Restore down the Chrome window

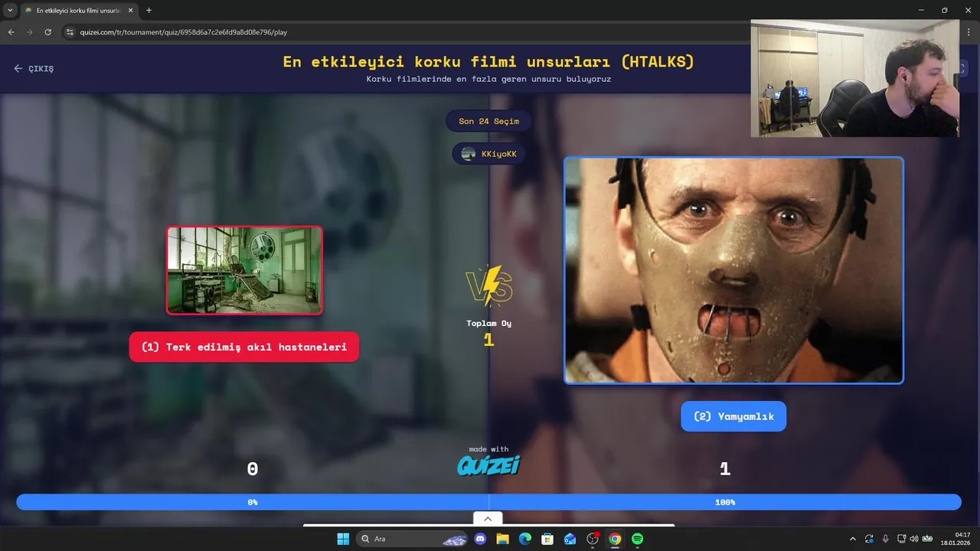[944, 11]
